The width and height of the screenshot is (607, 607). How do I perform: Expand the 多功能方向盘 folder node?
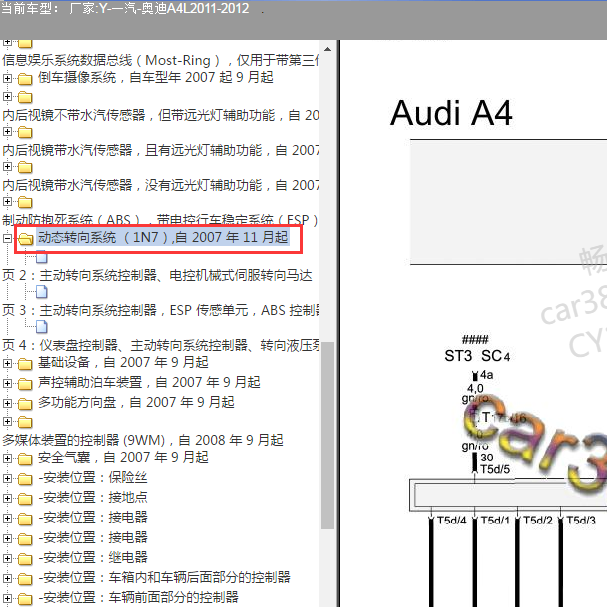tap(7, 403)
